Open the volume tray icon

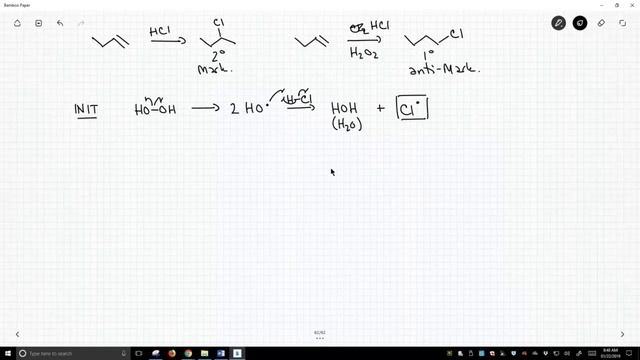[x=567, y=353]
